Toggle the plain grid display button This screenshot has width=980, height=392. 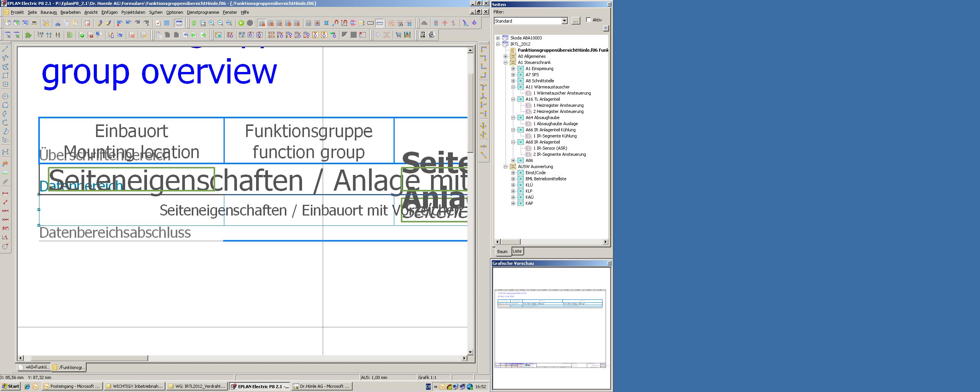(308, 23)
